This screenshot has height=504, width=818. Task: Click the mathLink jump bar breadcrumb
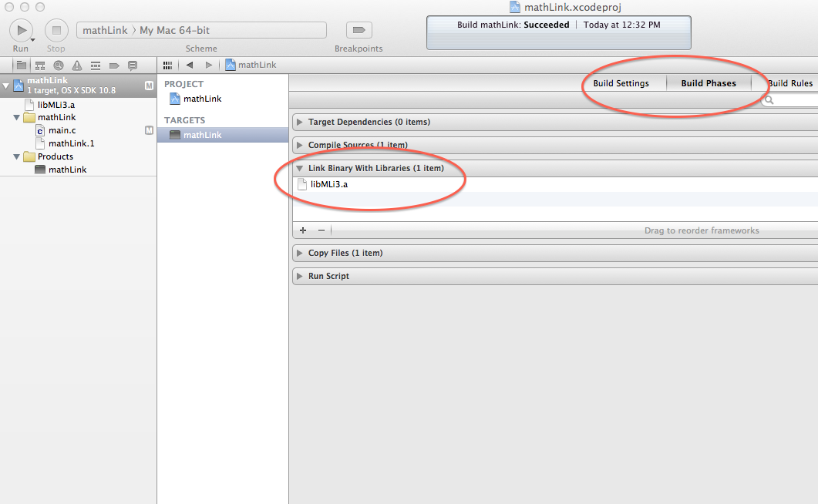click(x=251, y=65)
